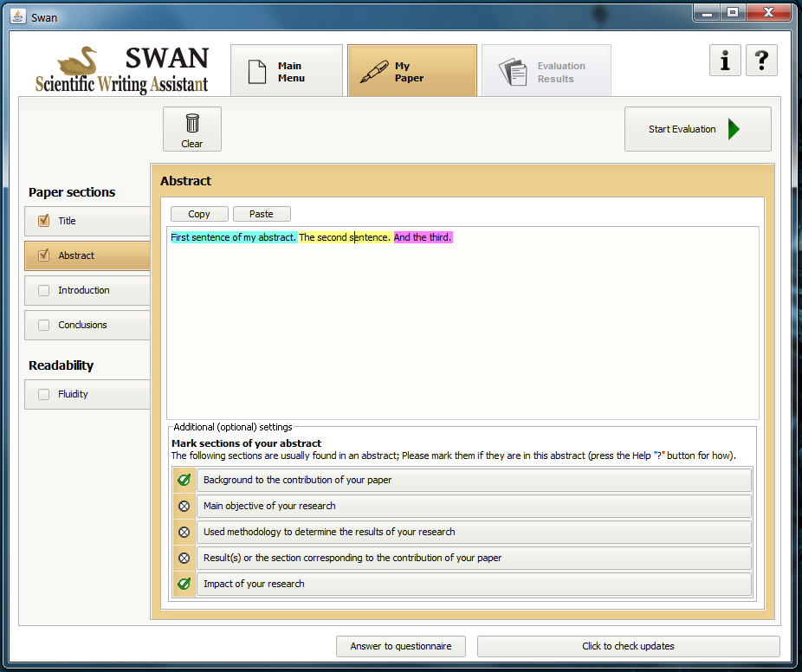Viewport: 802px width, 672px height.
Task: Click the SWAN swan logo
Action: 78,61
